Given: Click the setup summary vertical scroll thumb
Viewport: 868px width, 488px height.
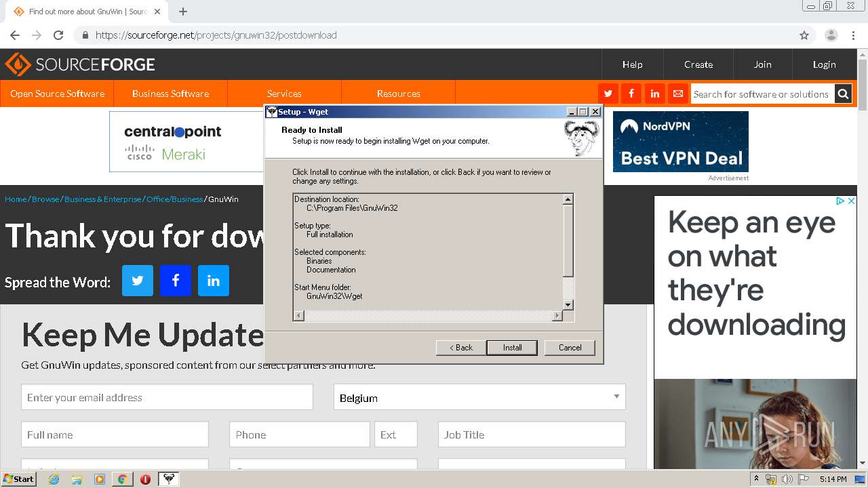Looking at the screenshot, I should (568, 241).
